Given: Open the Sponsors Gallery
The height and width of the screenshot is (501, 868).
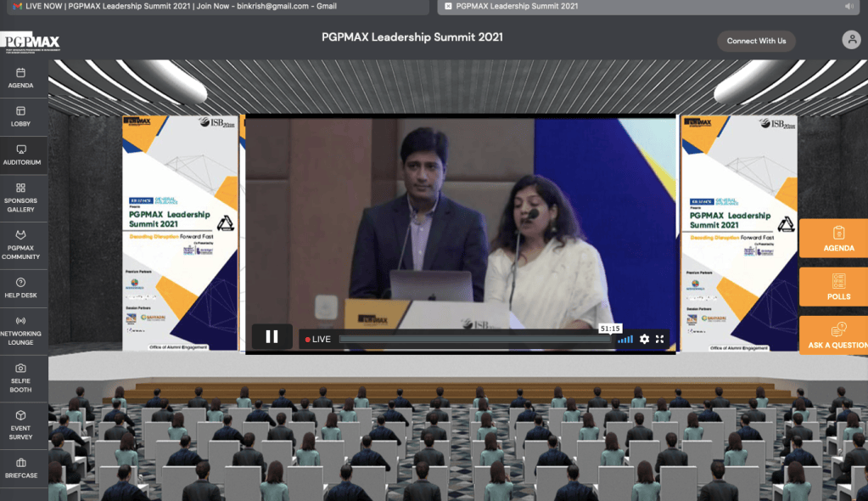Looking at the screenshot, I should coord(21,198).
